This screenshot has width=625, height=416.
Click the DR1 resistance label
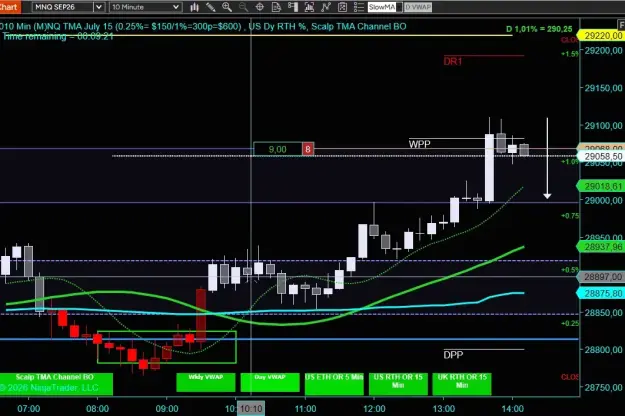pos(452,61)
